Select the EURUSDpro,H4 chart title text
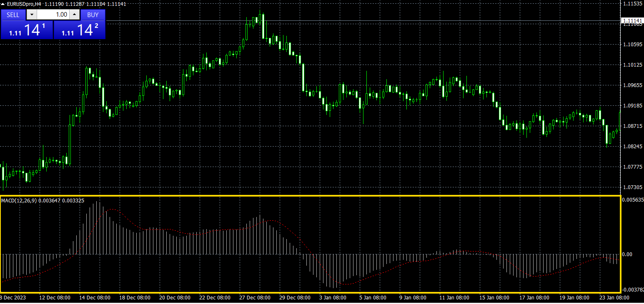644x304 pixels. (24, 4)
